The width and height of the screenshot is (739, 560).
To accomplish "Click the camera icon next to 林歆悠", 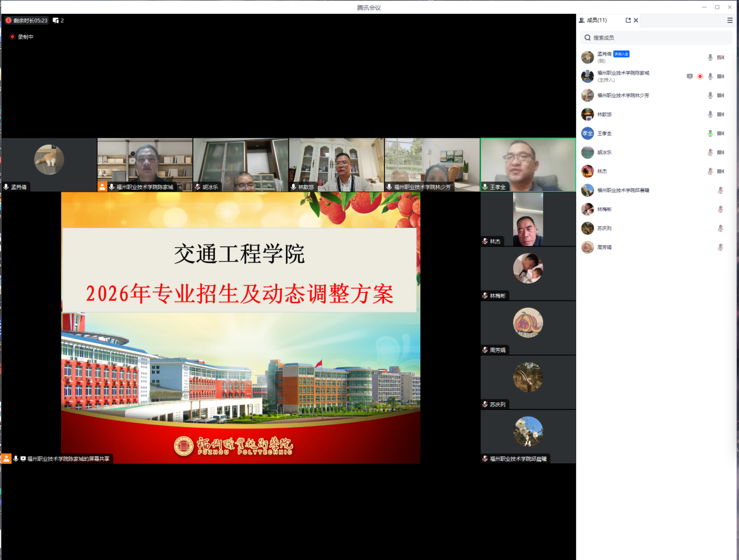I will tap(720, 114).
